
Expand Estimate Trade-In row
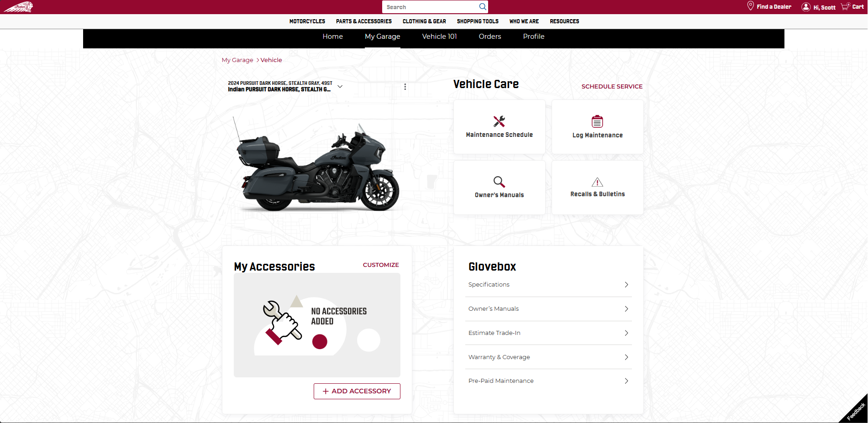point(626,333)
